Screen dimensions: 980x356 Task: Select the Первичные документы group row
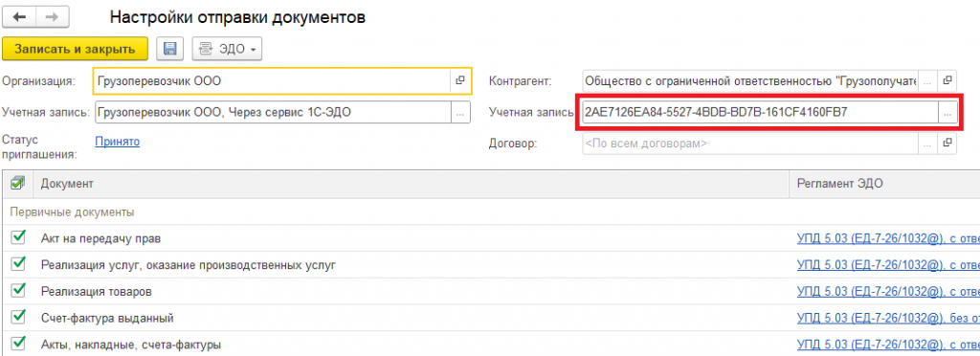click(x=490, y=211)
